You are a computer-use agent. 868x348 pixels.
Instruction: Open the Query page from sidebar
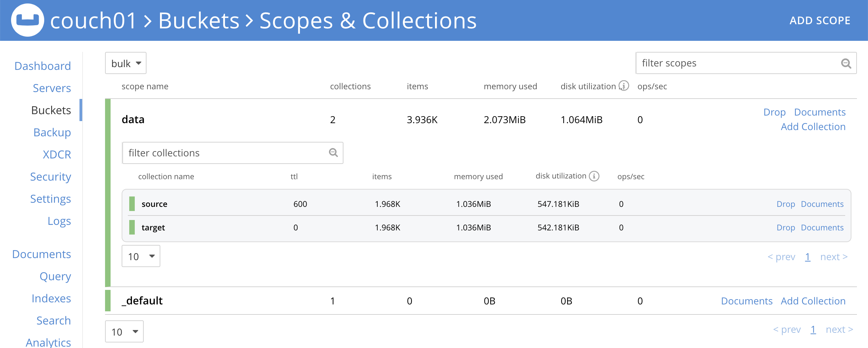pyautogui.click(x=55, y=276)
